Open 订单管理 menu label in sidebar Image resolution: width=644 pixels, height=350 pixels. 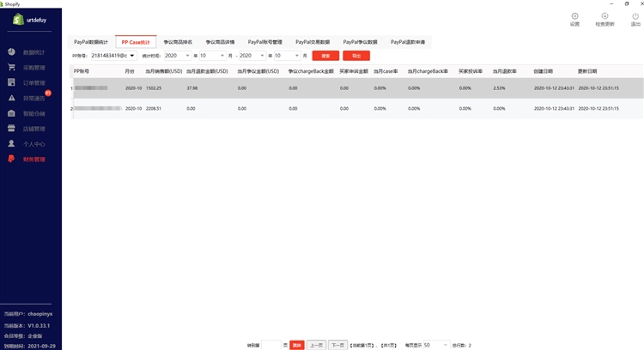click(33, 83)
